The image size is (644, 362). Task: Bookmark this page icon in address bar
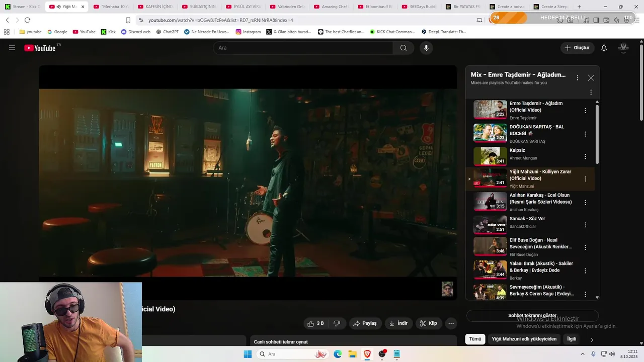coord(128,20)
